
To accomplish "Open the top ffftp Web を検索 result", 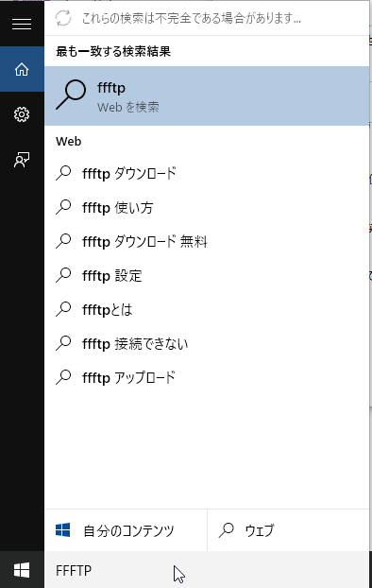I will [x=207, y=96].
